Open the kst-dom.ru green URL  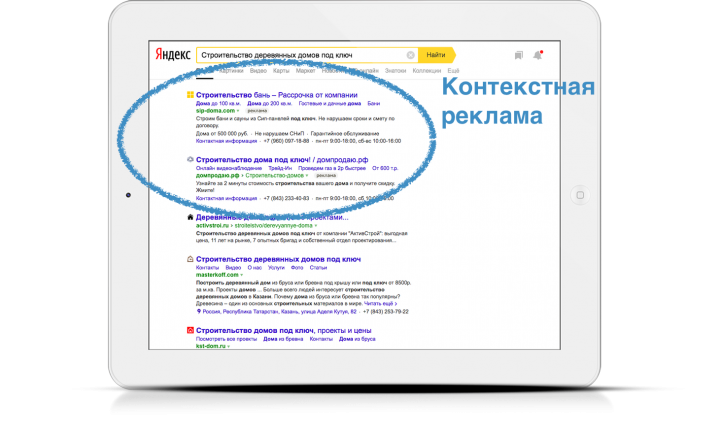coord(211,346)
